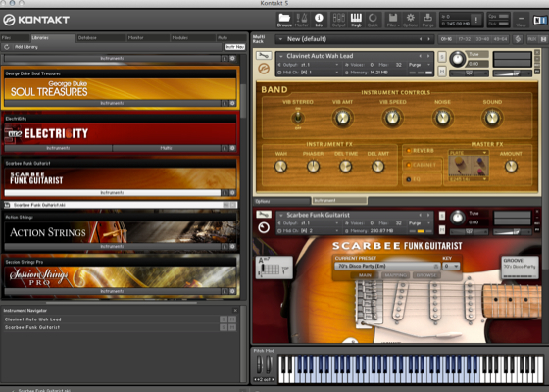The image size is (549, 392).
Task: Open Instruments of Scarbee Funk Guitarist library
Action: tap(112, 193)
